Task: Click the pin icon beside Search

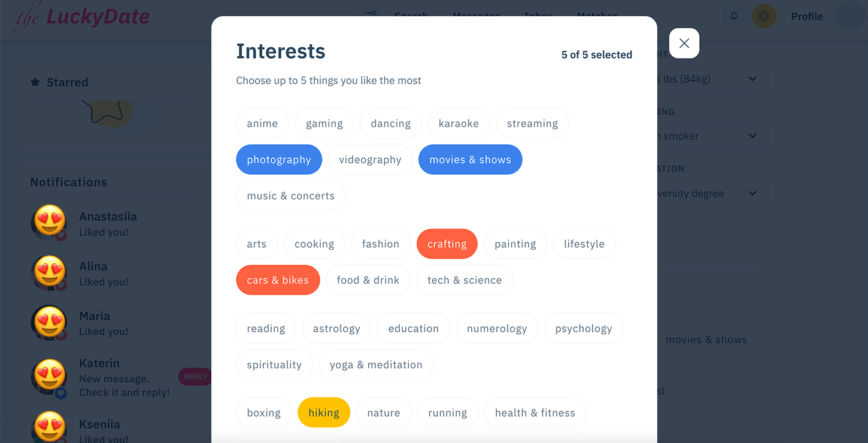Action: click(370, 11)
